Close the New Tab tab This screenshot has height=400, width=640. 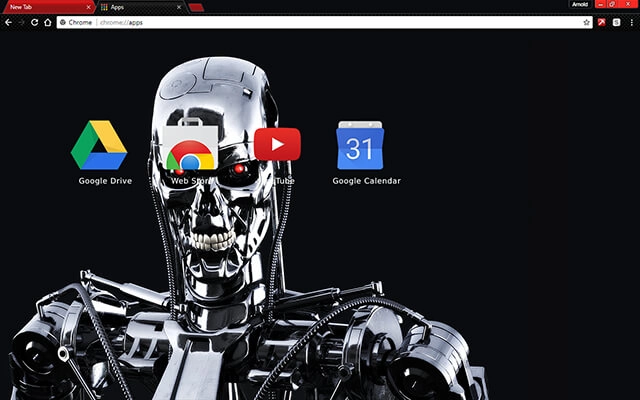point(88,7)
